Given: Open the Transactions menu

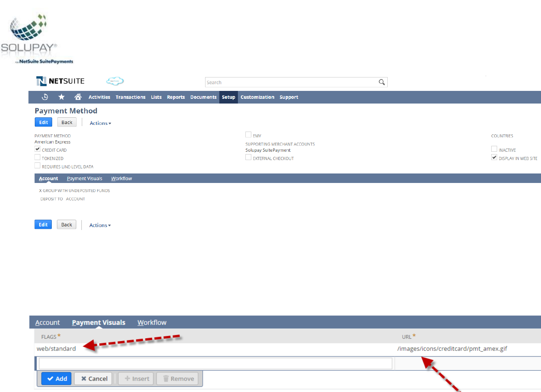Looking at the screenshot, I should tap(130, 97).
